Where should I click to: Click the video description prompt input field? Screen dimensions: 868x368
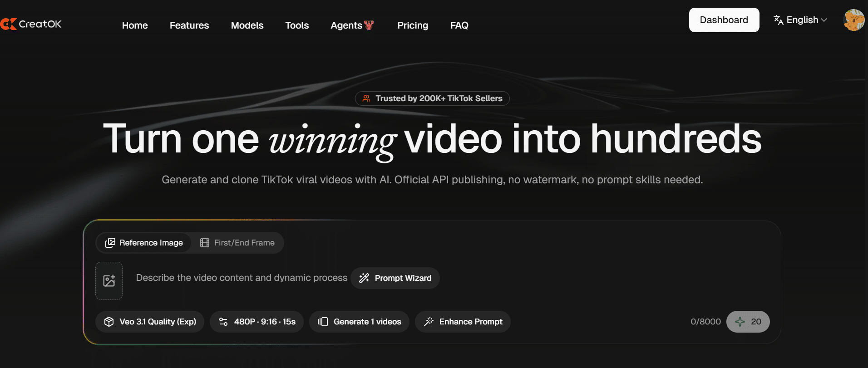point(242,278)
